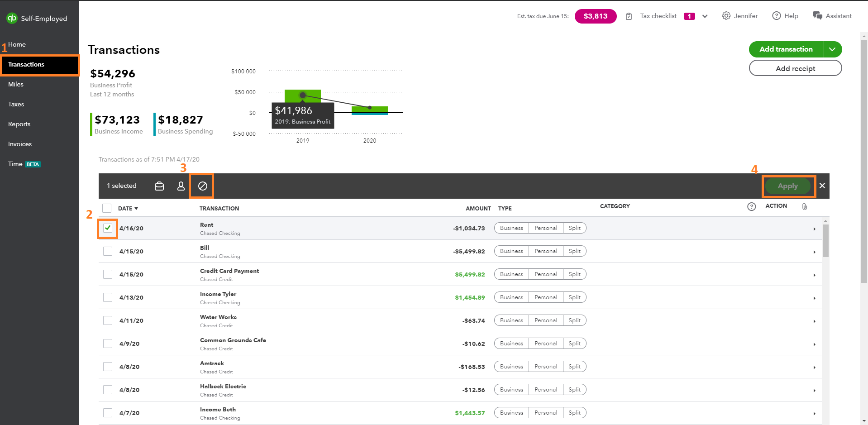Split the Credit Card Payment transaction
This screenshot has width=868, height=425.
[x=575, y=274]
